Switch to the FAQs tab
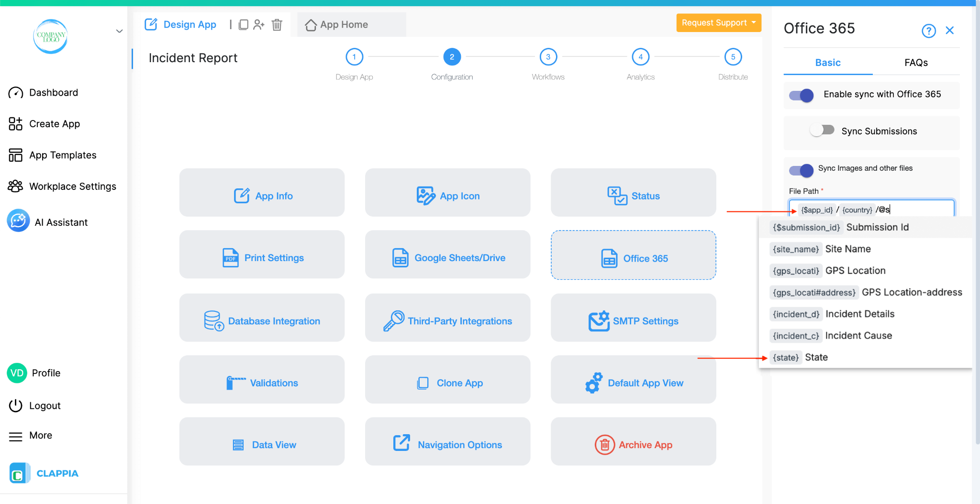This screenshot has height=504, width=980. (x=915, y=62)
